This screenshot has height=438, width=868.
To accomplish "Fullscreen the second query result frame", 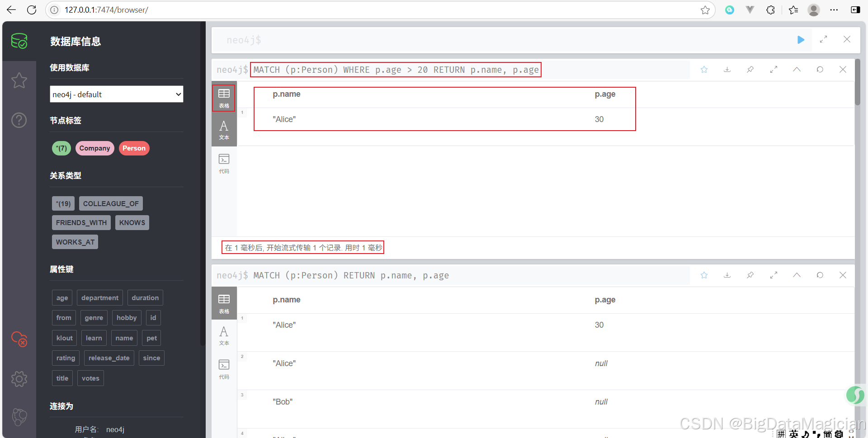I will tap(774, 275).
